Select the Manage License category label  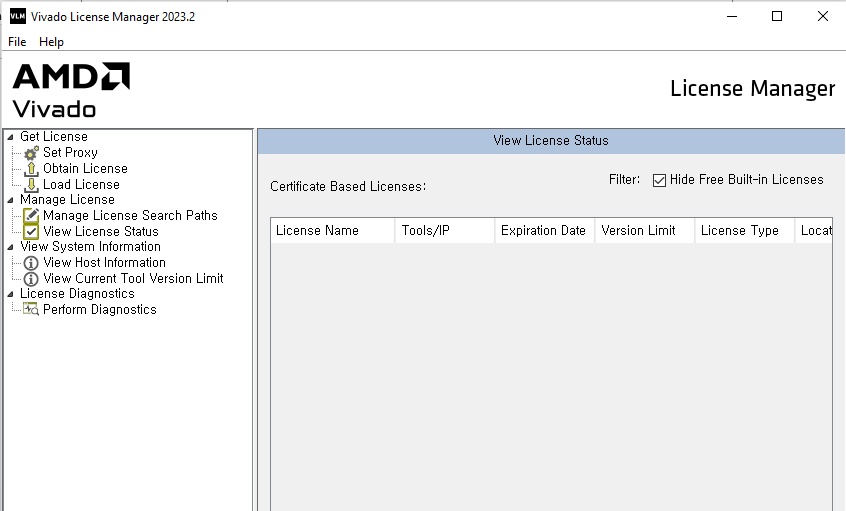tap(67, 200)
